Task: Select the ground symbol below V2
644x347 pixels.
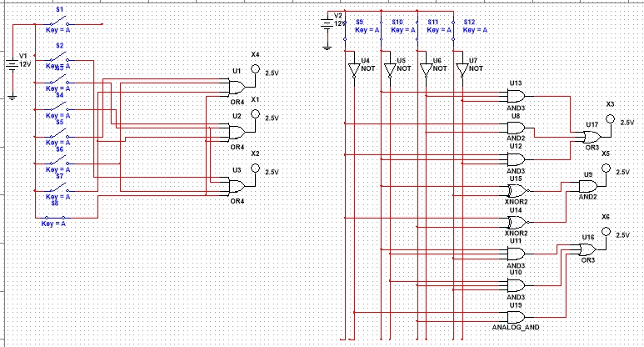Action: 327,48
